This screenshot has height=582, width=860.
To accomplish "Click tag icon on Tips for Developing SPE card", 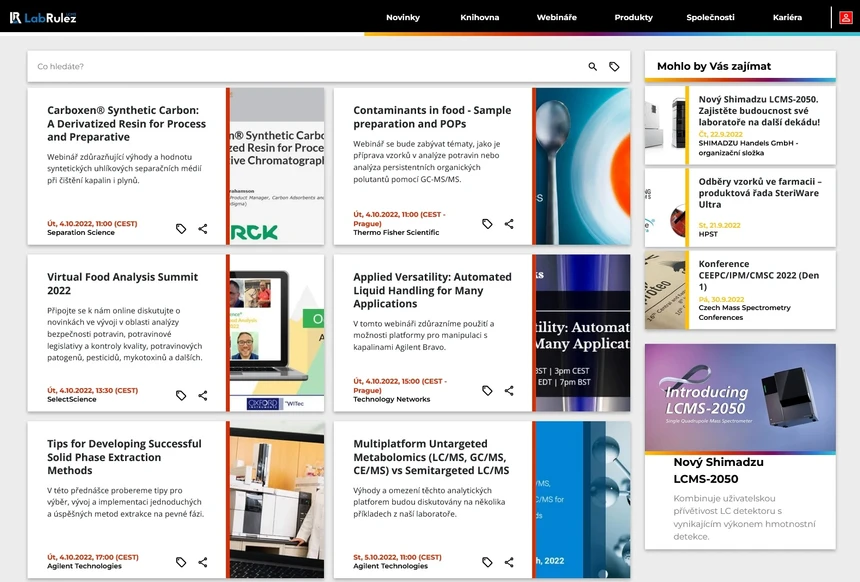I will 181,562.
